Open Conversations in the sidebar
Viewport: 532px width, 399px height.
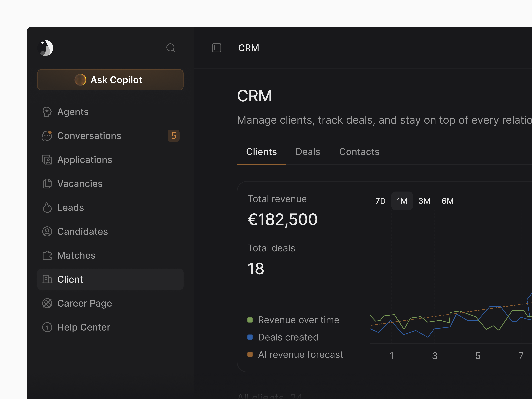[x=110, y=136]
